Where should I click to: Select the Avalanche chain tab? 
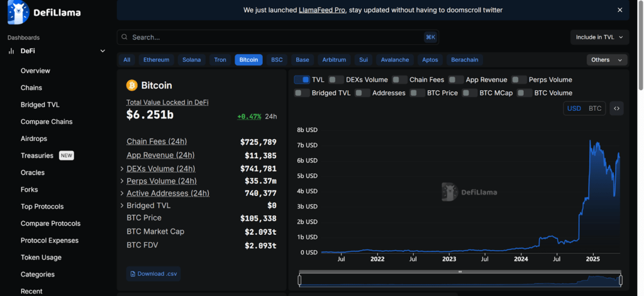tap(395, 60)
